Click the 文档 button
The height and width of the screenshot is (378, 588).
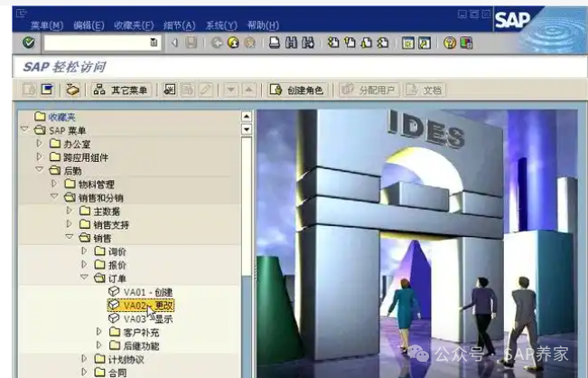pyautogui.click(x=425, y=90)
